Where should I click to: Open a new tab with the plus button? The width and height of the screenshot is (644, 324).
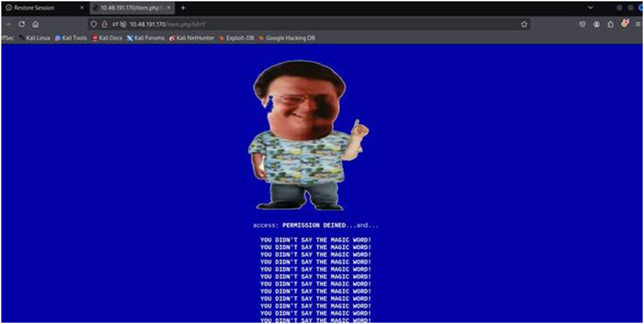pyautogui.click(x=183, y=8)
